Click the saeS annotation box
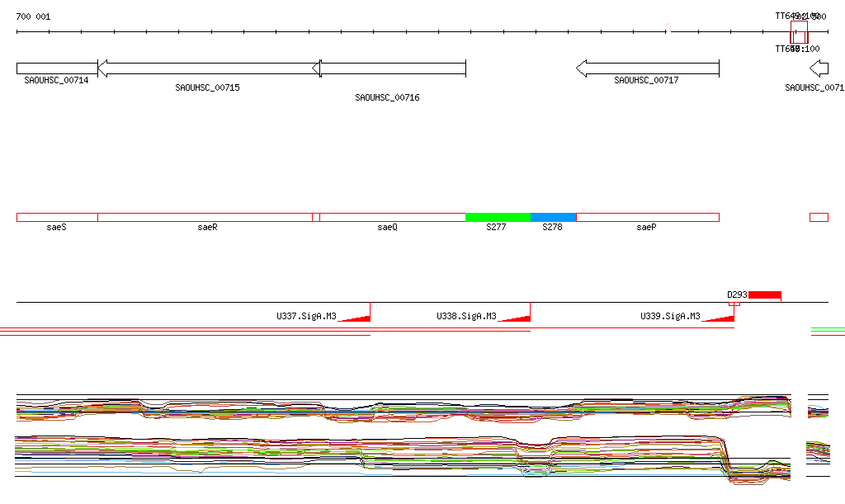The height and width of the screenshot is (504, 845). pos(57,217)
